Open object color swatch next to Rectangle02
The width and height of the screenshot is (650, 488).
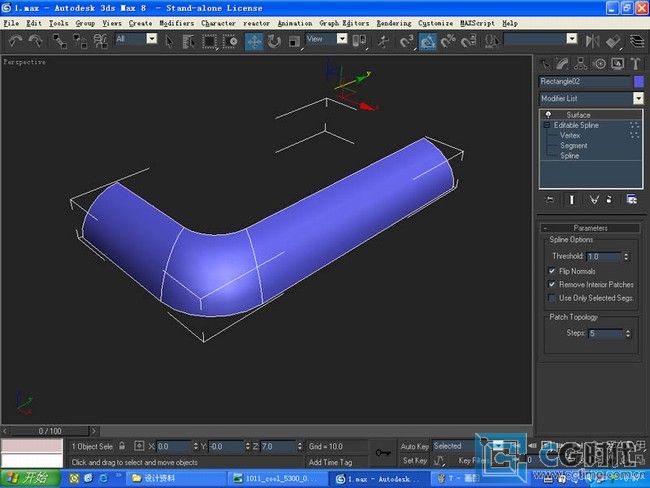point(639,82)
